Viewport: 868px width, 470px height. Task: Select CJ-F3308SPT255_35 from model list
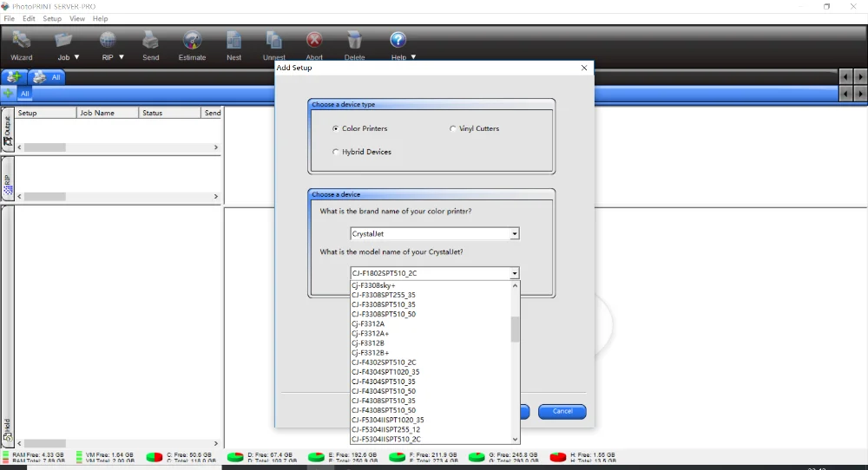(x=431, y=295)
